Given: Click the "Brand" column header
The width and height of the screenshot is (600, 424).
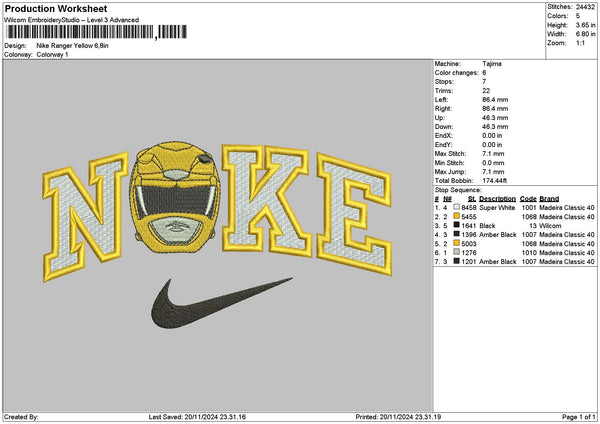Looking at the screenshot, I should (x=549, y=199).
